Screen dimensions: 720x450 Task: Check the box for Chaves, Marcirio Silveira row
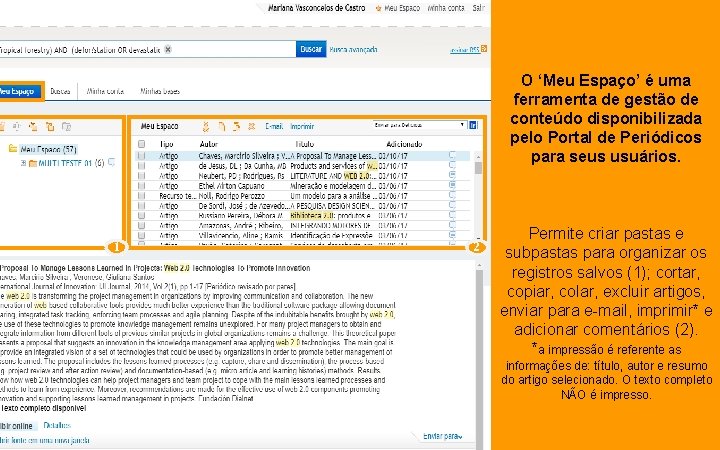(141, 156)
